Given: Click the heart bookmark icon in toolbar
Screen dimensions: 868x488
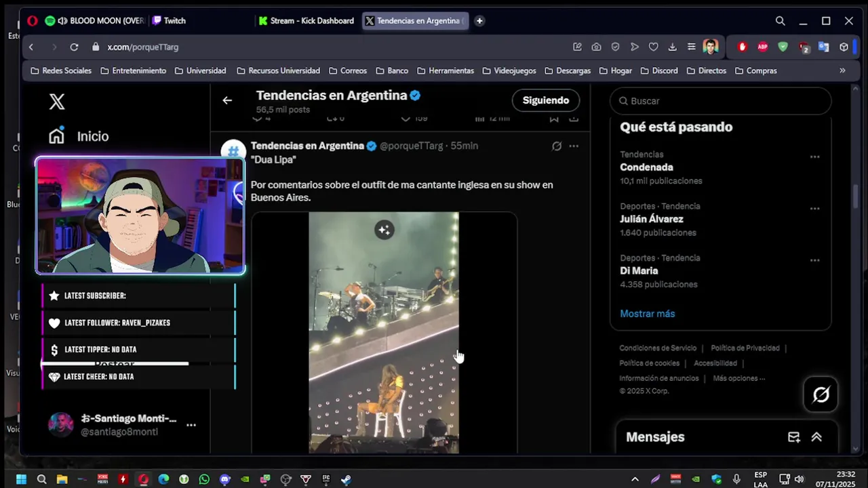Looking at the screenshot, I should click(x=654, y=47).
